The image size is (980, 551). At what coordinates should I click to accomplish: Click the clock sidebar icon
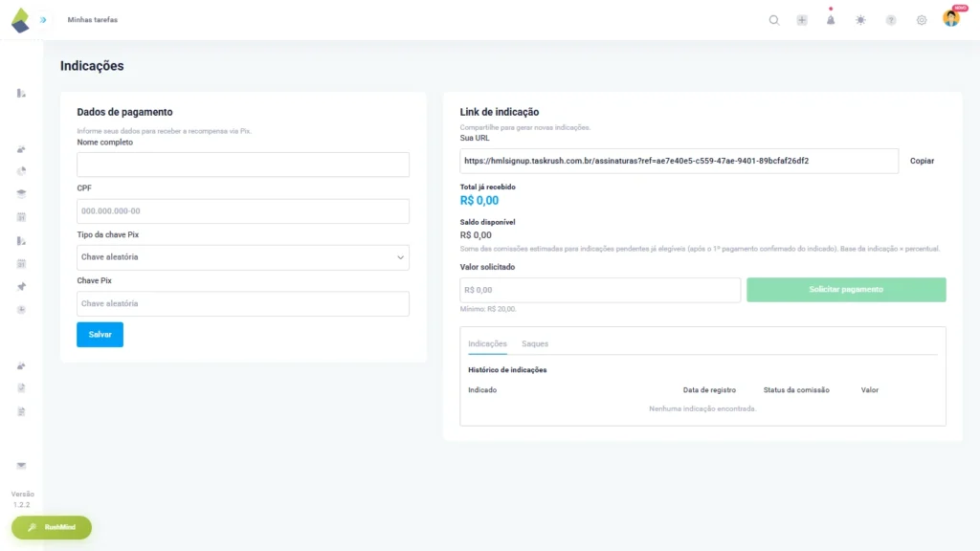pyautogui.click(x=20, y=309)
